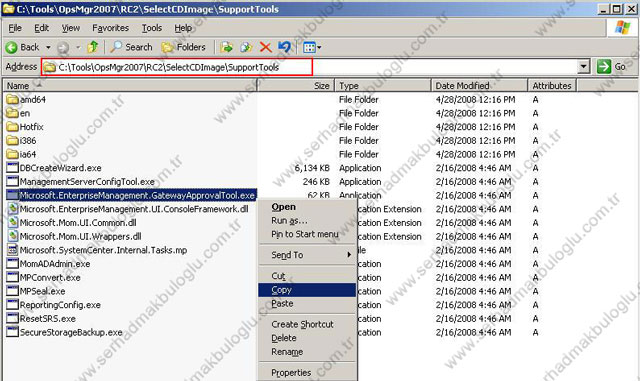The height and width of the screenshot is (381, 640).
Task: Click the red Delete toolbar icon
Action: (x=265, y=47)
